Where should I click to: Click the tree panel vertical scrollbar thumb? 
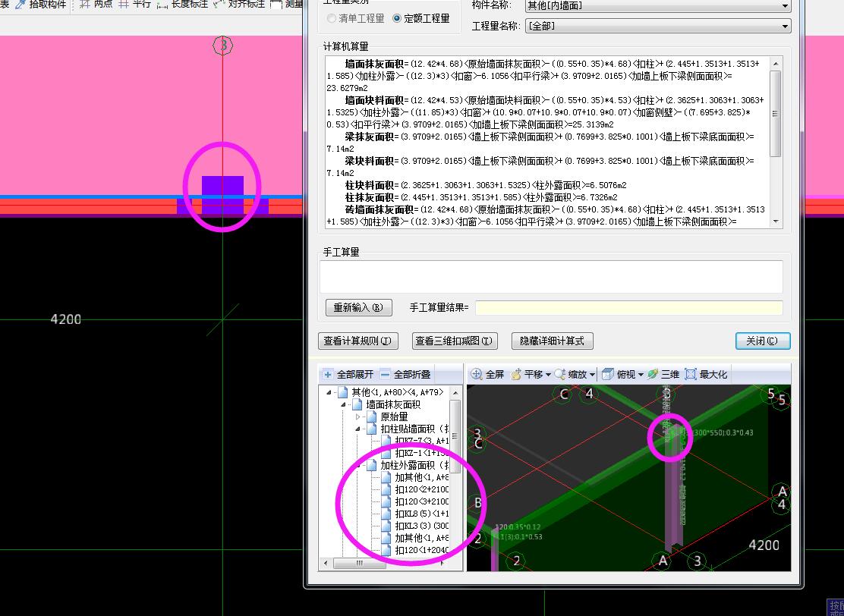point(455,436)
